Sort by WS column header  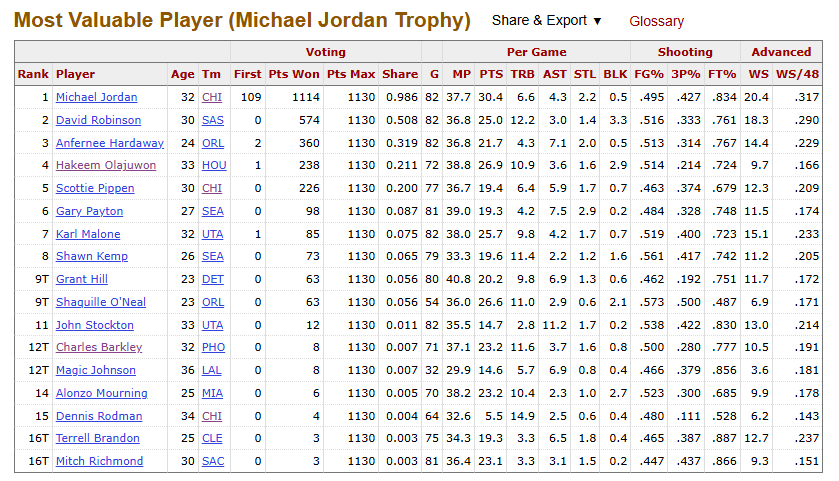point(759,74)
